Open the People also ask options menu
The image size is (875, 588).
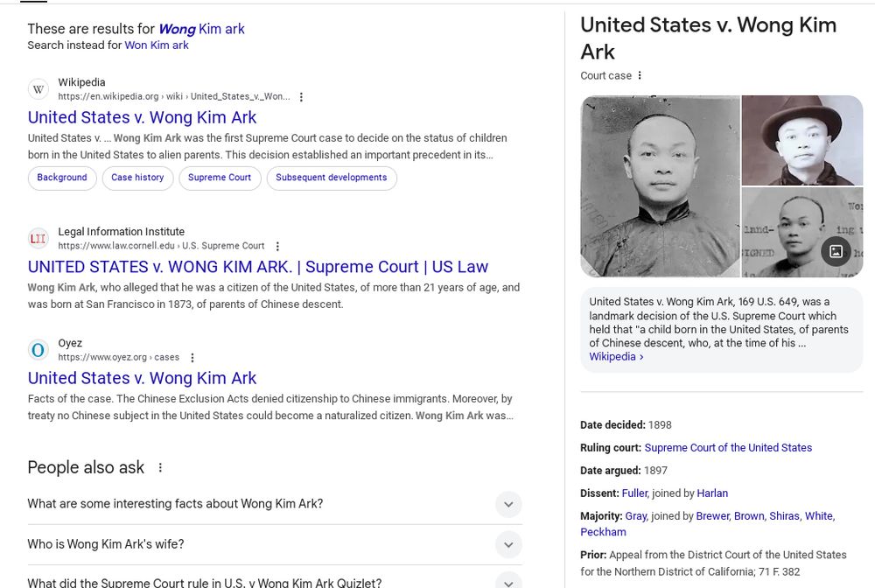tap(160, 467)
